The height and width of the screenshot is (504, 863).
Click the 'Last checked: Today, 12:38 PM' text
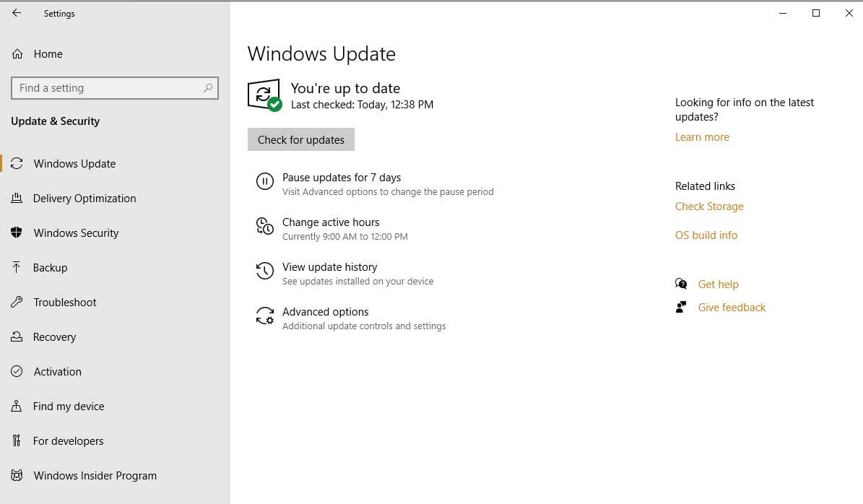(362, 105)
